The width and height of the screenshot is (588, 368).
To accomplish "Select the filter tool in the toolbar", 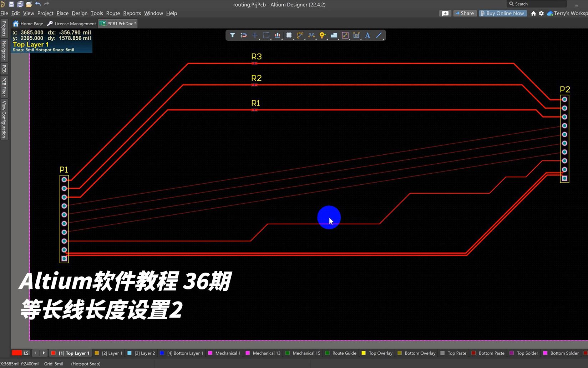I will click(x=232, y=35).
